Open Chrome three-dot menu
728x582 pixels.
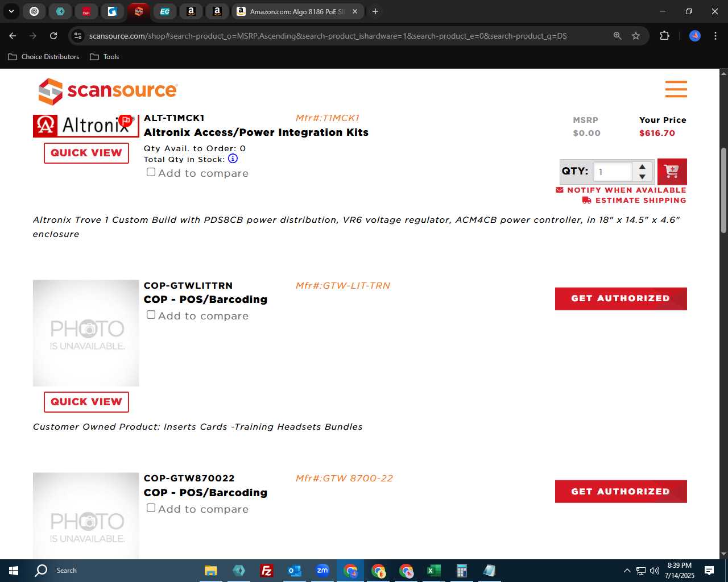[715, 36]
